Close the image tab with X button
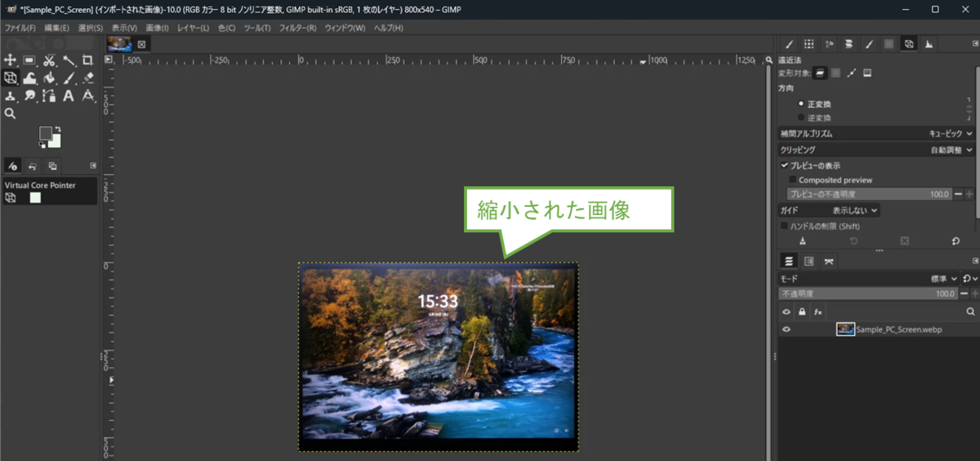Image resolution: width=980 pixels, height=461 pixels. [141, 44]
